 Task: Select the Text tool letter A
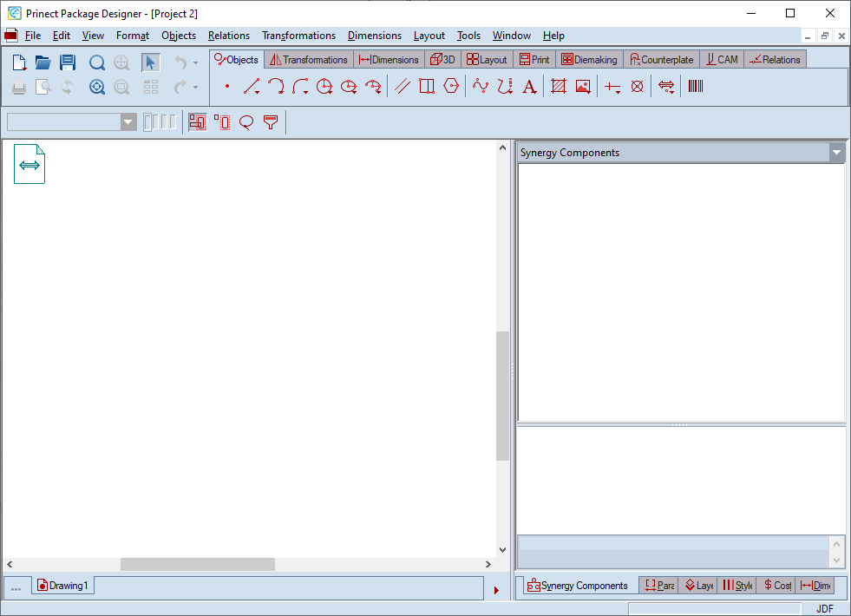pos(529,86)
